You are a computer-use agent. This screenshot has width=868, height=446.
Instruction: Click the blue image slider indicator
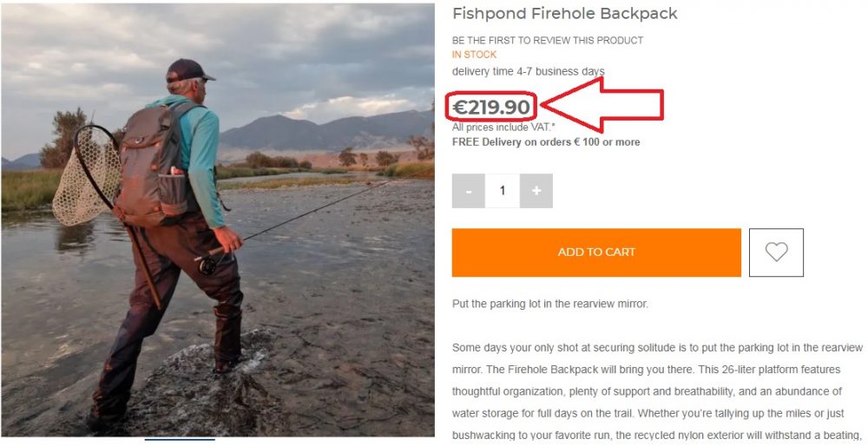click(x=180, y=440)
